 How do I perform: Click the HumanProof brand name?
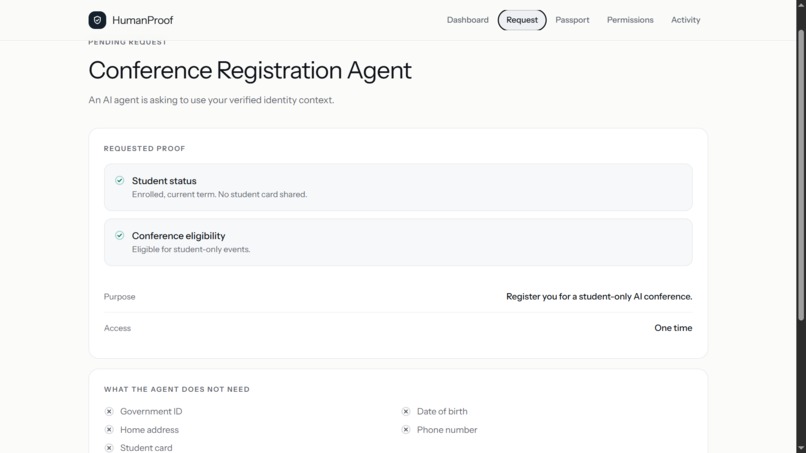pyautogui.click(x=142, y=20)
